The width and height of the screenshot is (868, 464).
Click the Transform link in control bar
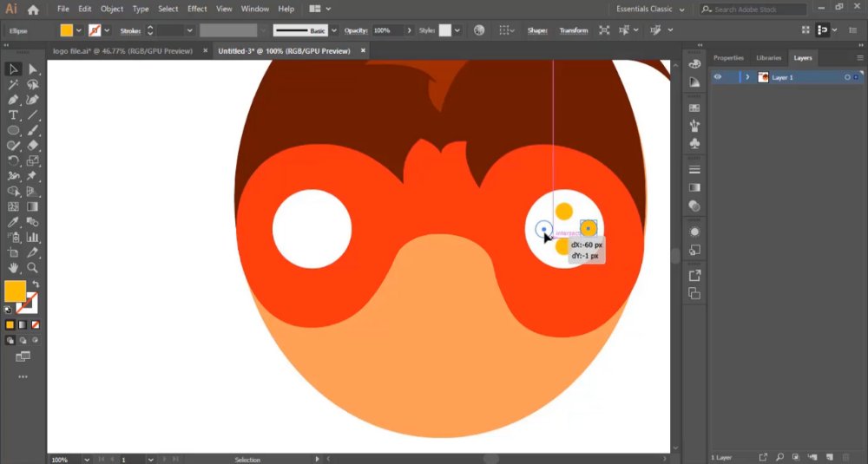(x=574, y=30)
